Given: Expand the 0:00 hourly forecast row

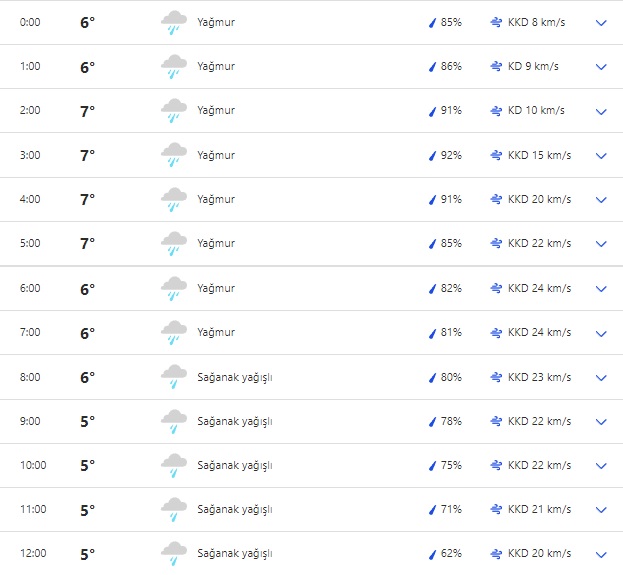Looking at the screenshot, I should coord(601,22).
